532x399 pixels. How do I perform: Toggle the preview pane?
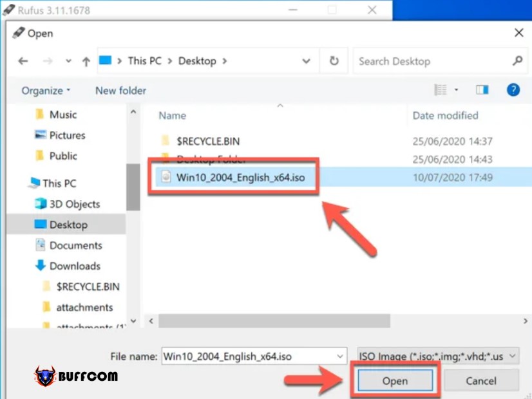coord(482,90)
